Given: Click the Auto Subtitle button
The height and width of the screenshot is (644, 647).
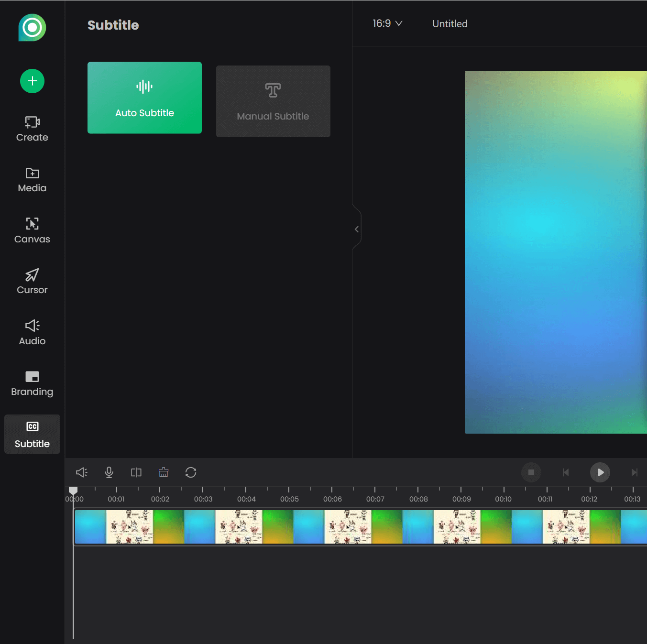Looking at the screenshot, I should [x=144, y=98].
